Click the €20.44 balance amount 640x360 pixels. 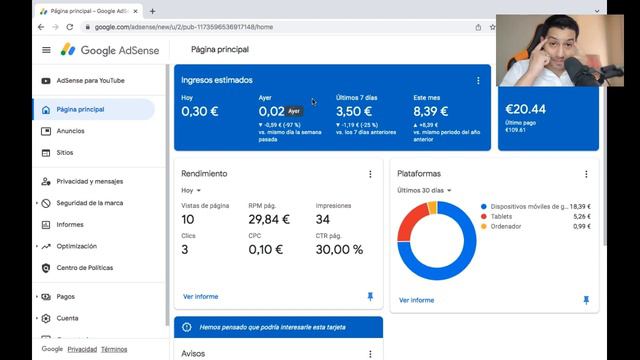click(525, 109)
